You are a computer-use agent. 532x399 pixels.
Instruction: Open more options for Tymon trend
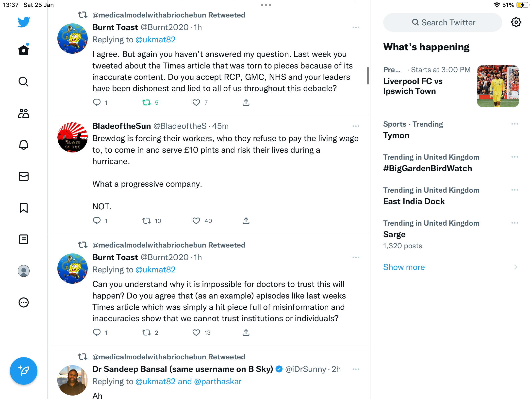click(x=515, y=124)
